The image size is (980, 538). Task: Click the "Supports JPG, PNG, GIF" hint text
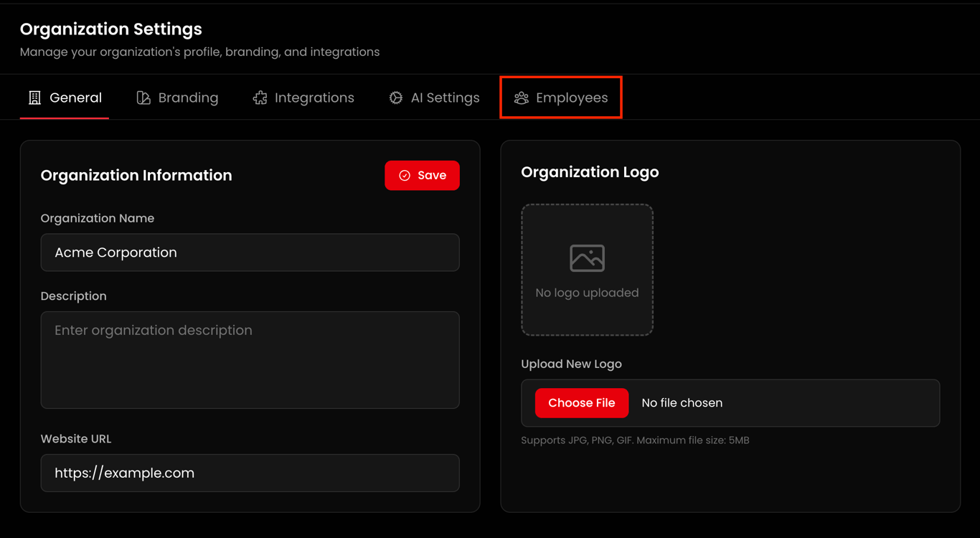coord(635,440)
